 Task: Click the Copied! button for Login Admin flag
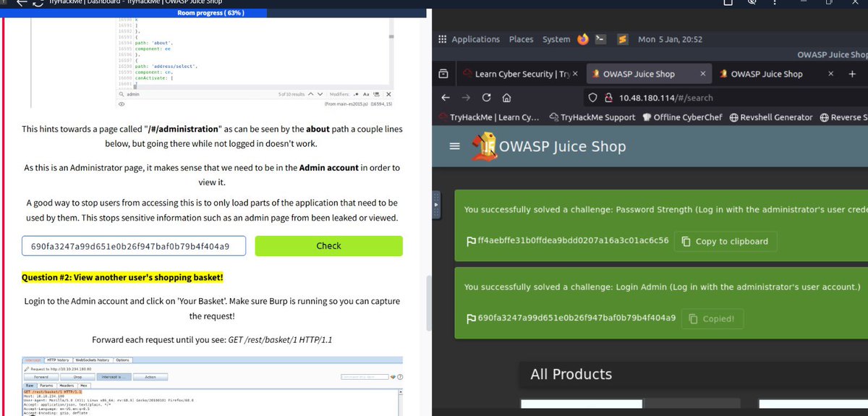[712, 318]
